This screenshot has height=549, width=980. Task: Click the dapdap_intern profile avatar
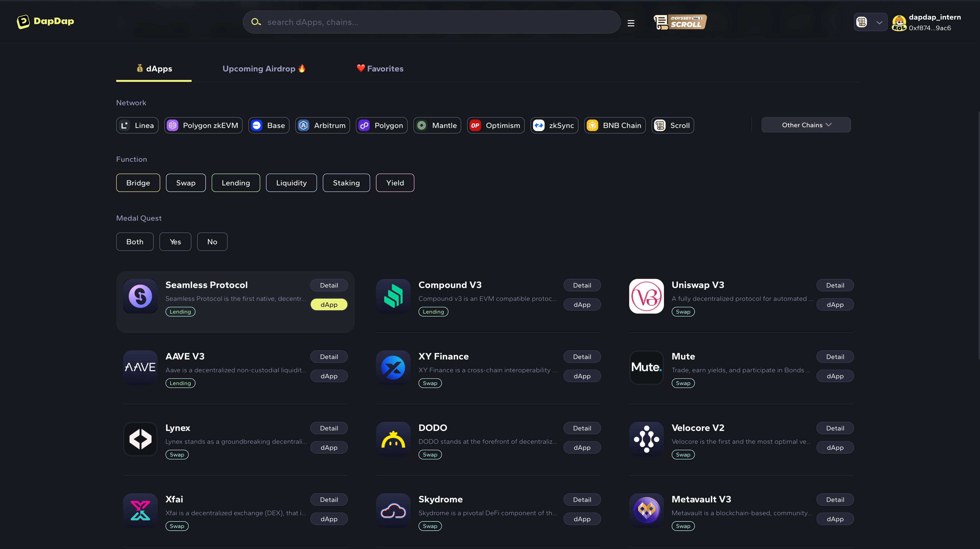point(899,23)
